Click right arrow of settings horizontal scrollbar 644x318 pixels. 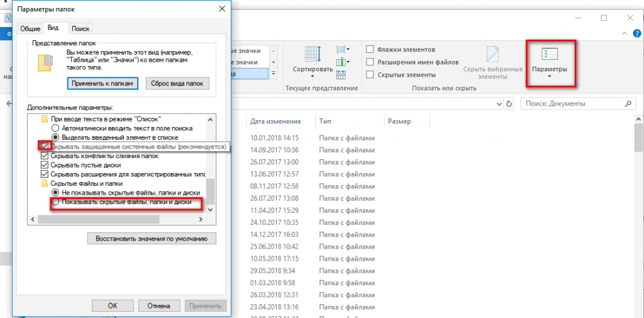coord(201,220)
